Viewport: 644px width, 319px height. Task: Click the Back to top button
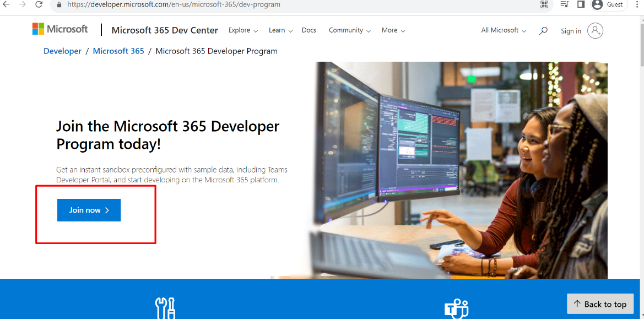[601, 304]
